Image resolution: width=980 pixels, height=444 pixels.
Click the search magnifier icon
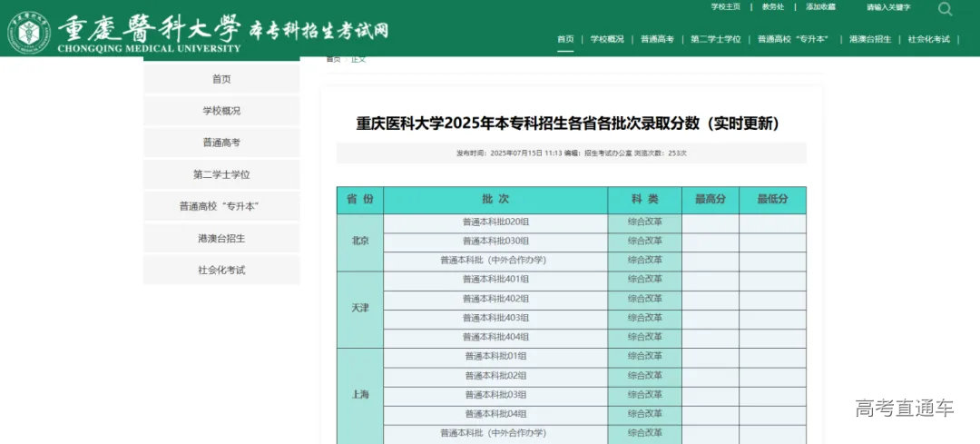945,9
